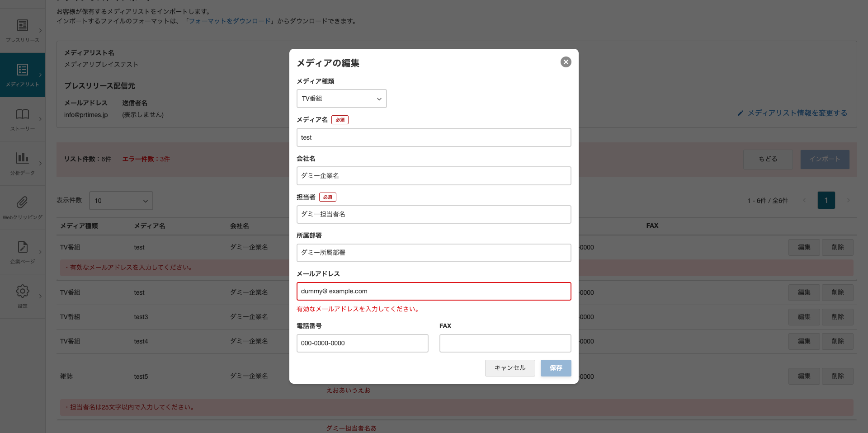Open the 設定 gear icon
868x433 pixels.
(23, 291)
